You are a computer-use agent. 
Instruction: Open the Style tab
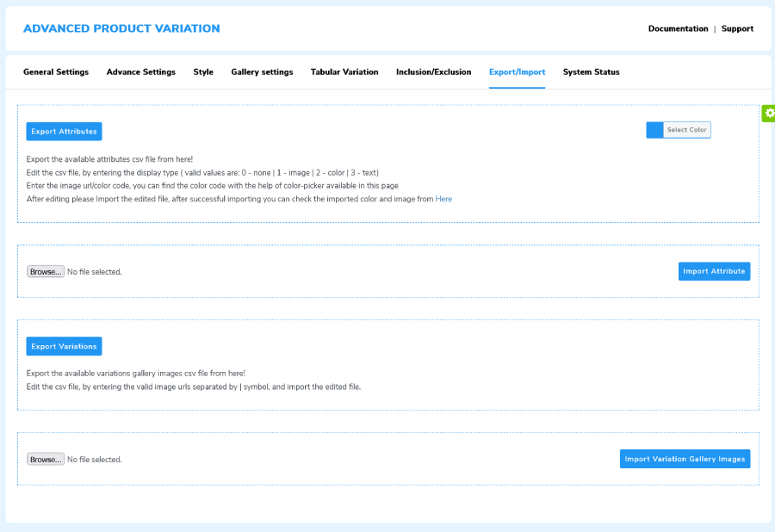tap(203, 71)
